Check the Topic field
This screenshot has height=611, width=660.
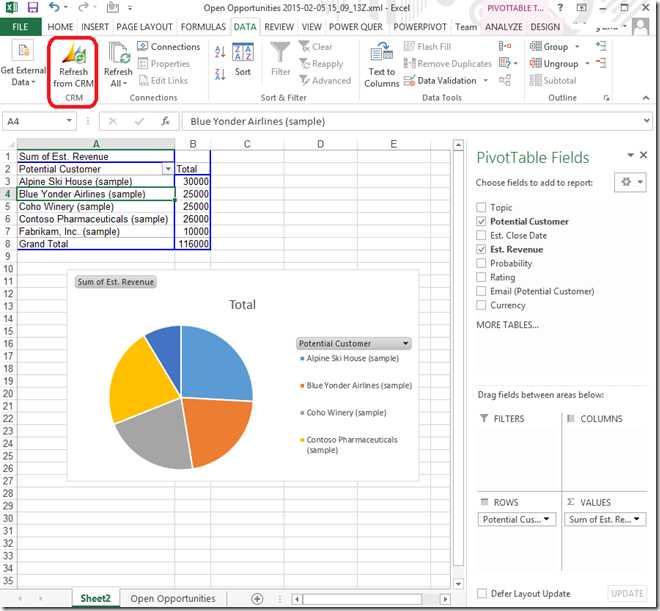pos(481,207)
